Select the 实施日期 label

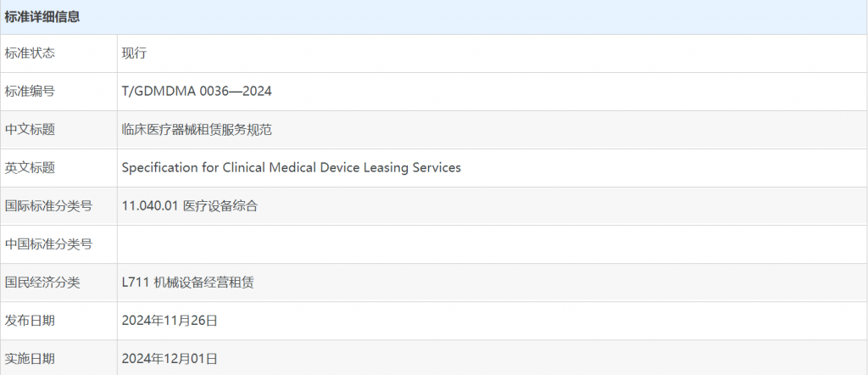click(x=30, y=358)
